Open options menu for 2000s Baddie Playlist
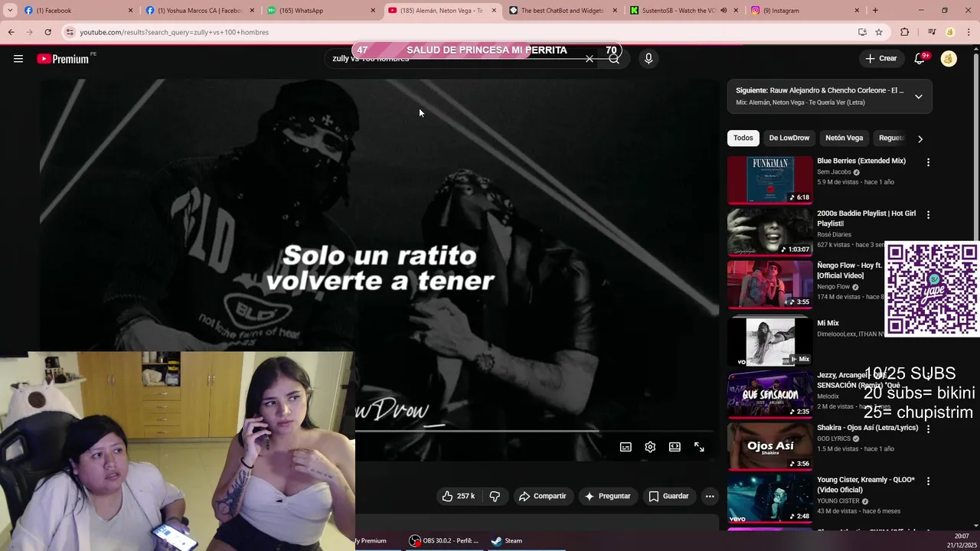Viewport: 980px width, 551px height. pos(928,215)
